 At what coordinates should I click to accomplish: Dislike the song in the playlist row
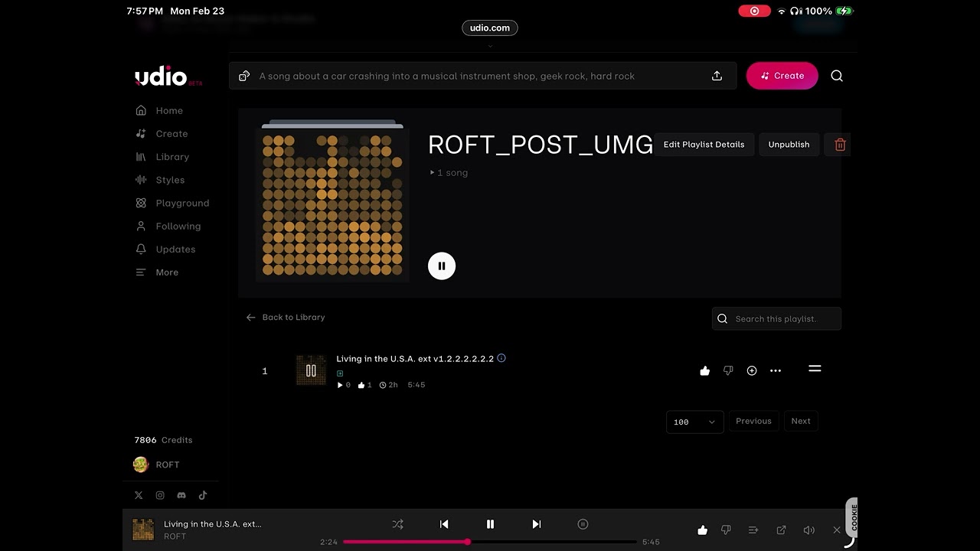728,370
